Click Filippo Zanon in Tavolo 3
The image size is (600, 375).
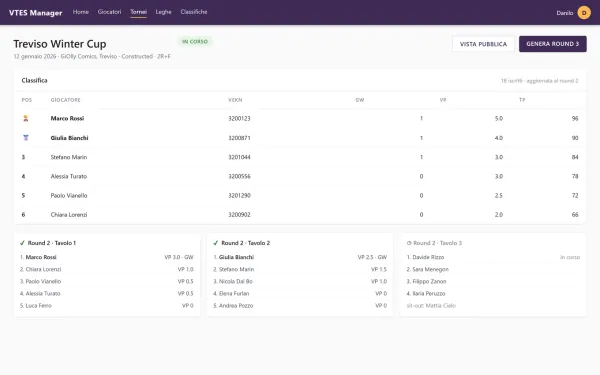point(429,281)
